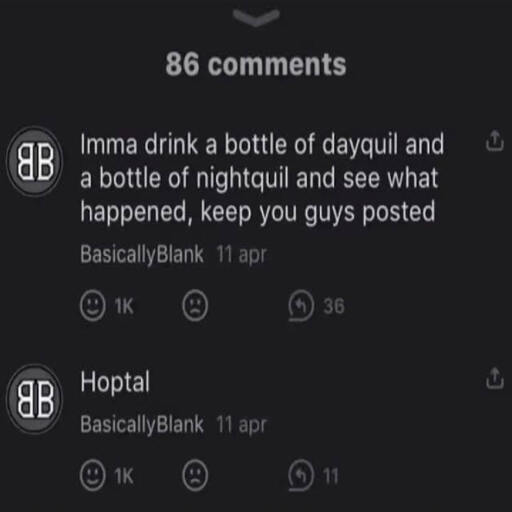Screen dimensions: 512x512
Task: Click the 36 replies count
Action: pyautogui.click(x=334, y=306)
